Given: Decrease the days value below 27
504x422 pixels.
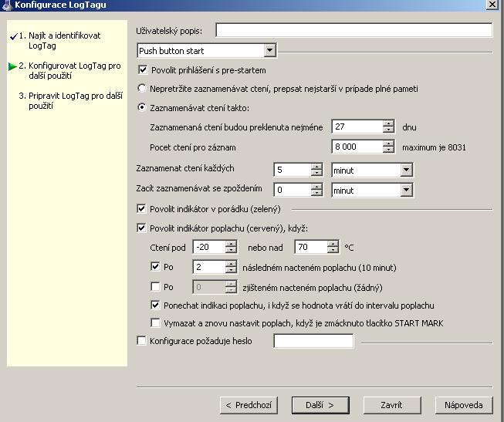Looking at the screenshot, I should pos(388,130).
